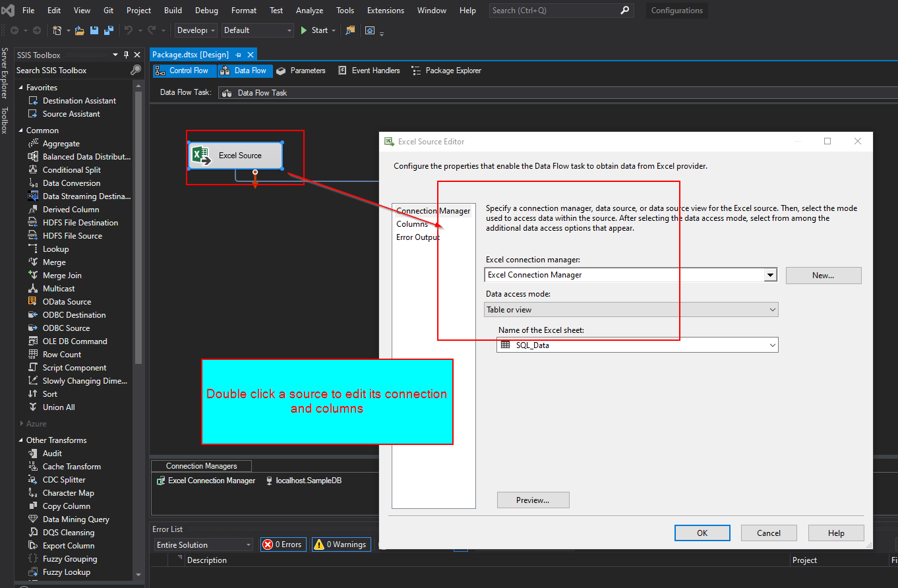
Task: Select the Row Count icon
Action: (x=33, y=355)
